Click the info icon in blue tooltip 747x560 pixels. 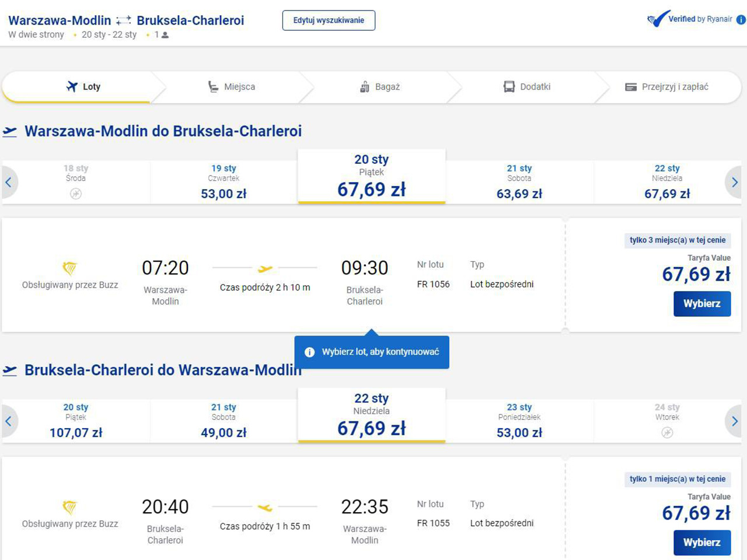tap(310, 352)
